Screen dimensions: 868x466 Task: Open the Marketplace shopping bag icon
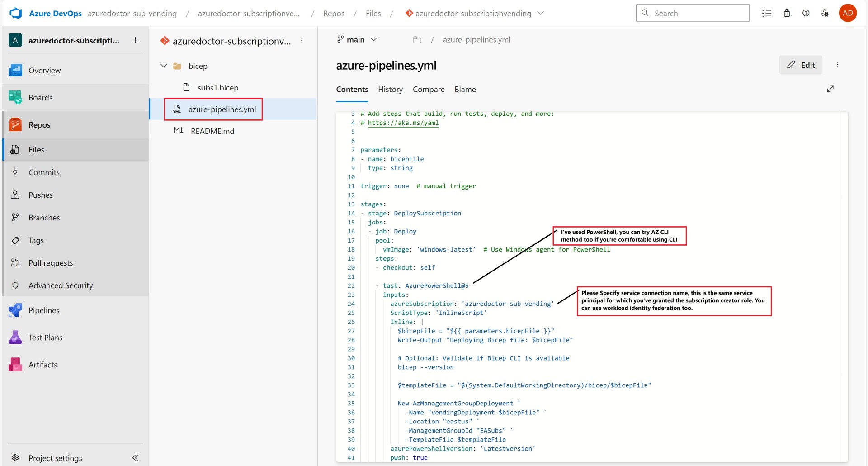pos(787,13)
